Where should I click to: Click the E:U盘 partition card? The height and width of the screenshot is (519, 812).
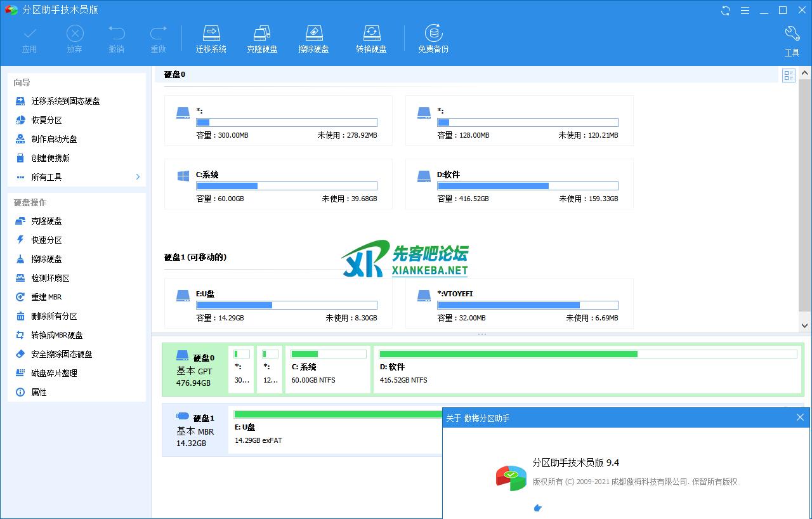278,303
